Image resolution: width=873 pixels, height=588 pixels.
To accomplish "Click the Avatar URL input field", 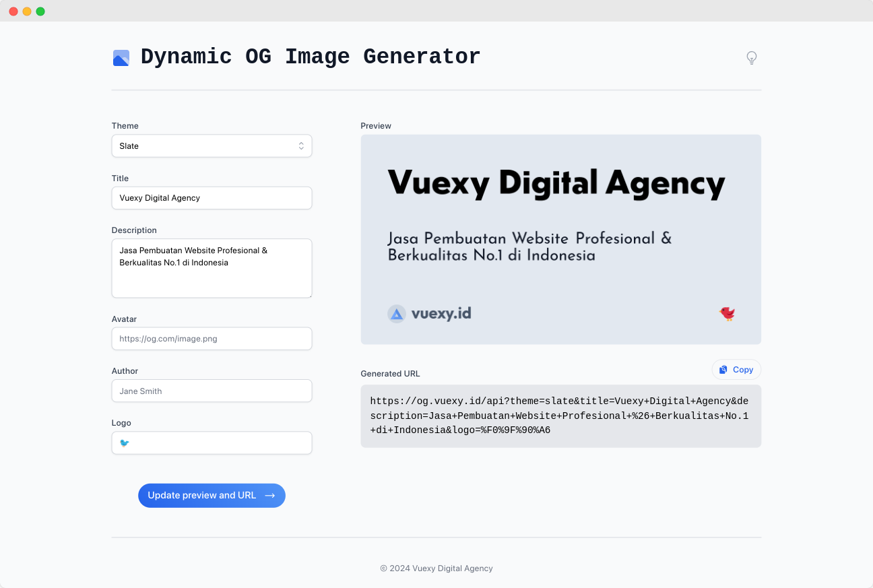I will pos(212,339).
